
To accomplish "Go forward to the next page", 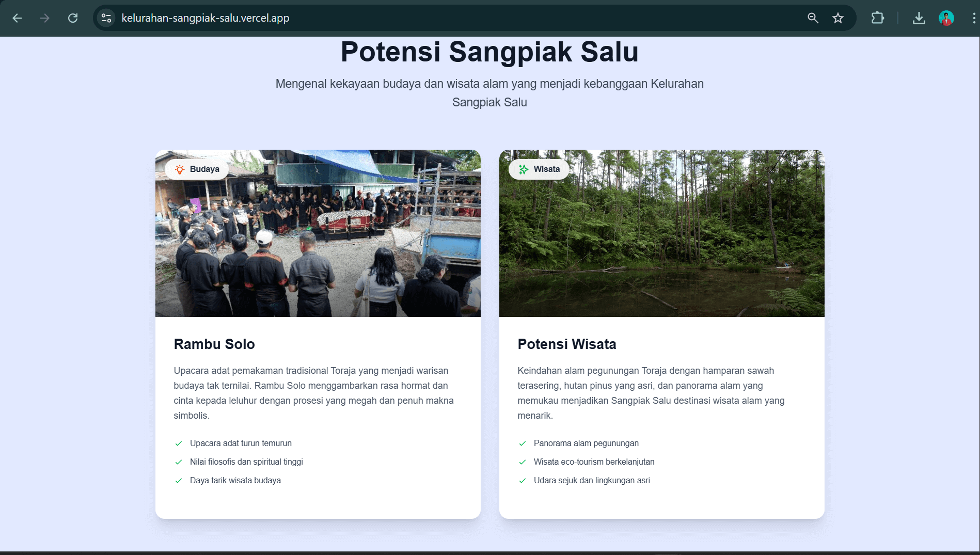I will 45,18.
